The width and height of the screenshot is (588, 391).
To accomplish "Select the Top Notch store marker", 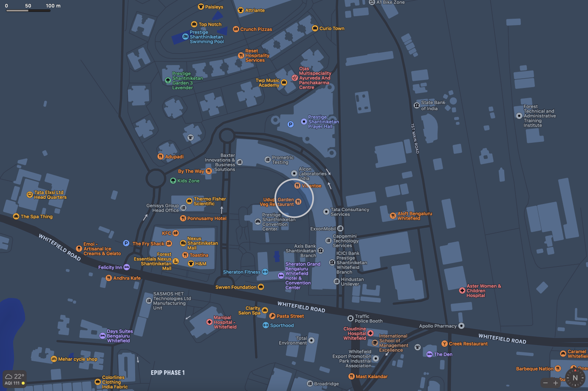I will click(x=194, y=24).
